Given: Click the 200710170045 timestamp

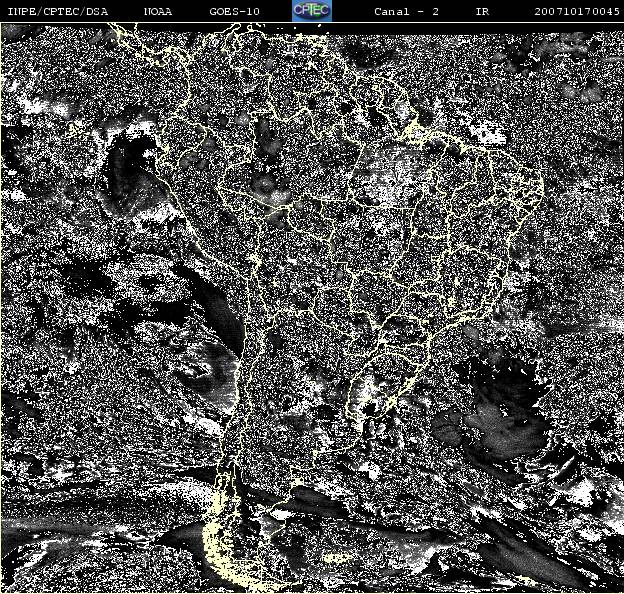Looking at the screenshot, I should [577, 11].
